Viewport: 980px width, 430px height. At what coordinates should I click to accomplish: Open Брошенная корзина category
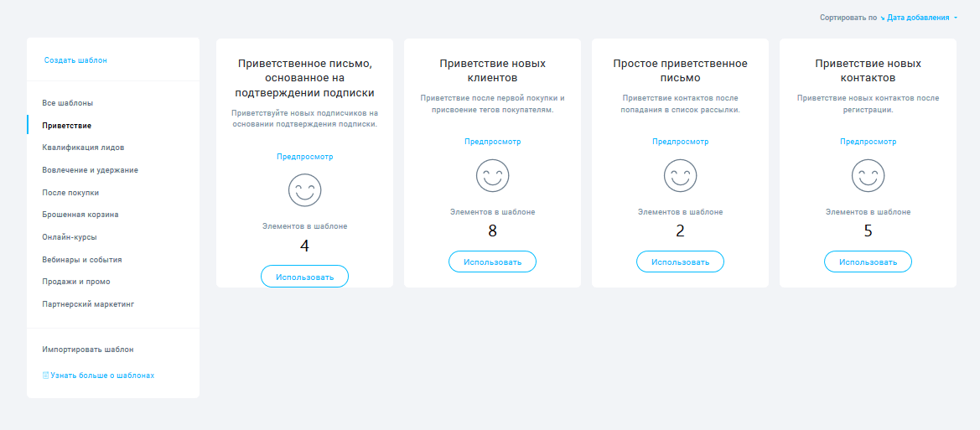click(80, 215)
